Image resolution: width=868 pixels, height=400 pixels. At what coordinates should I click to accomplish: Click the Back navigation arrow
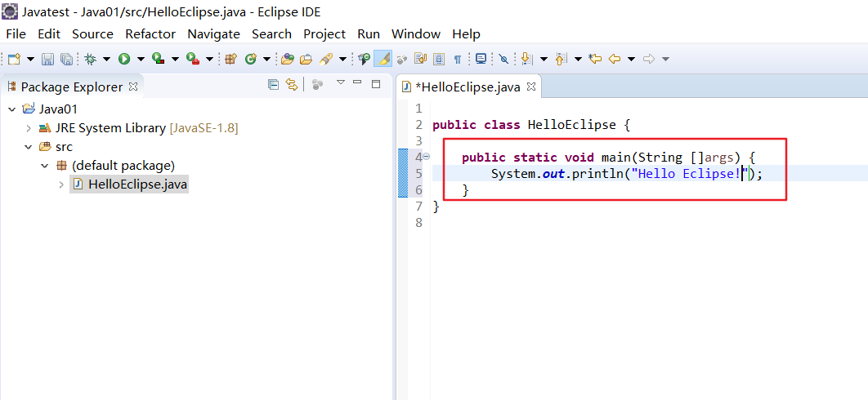pos(615,59)
